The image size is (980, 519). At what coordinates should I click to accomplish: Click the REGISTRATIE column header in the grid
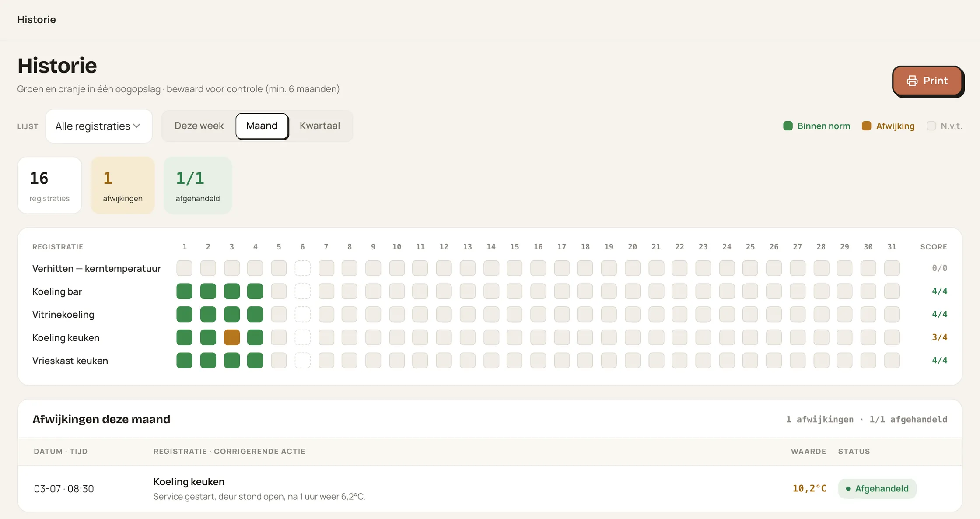point(58,247)
